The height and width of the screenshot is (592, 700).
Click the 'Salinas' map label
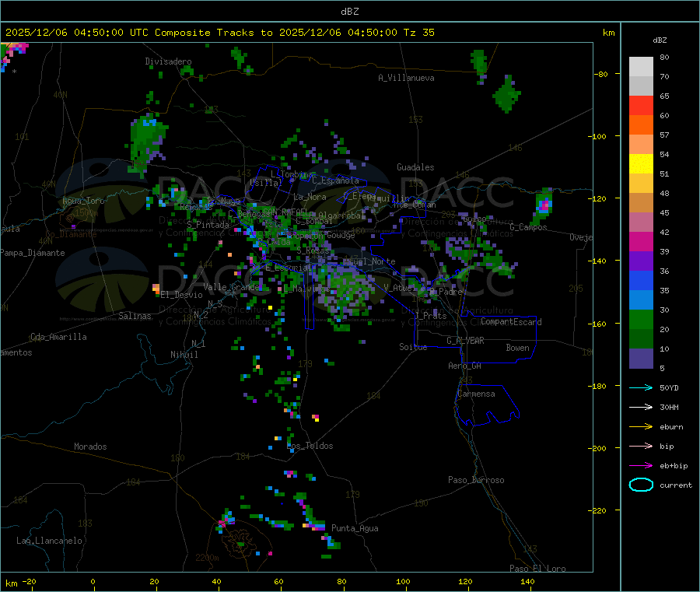click(135, 316)
